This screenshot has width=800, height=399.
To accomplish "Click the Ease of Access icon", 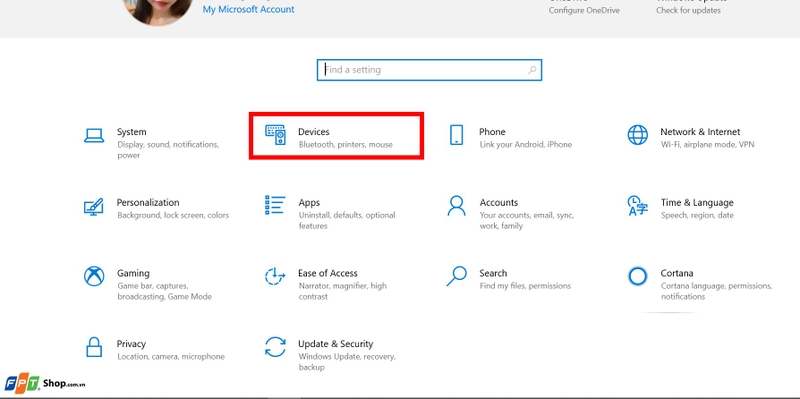I will [x=276, y=277].
